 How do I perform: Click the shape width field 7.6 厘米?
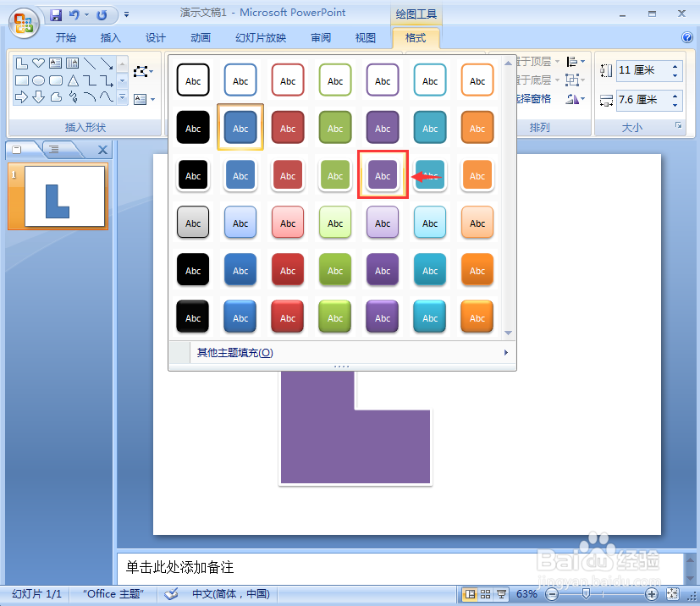click(643, 100)
